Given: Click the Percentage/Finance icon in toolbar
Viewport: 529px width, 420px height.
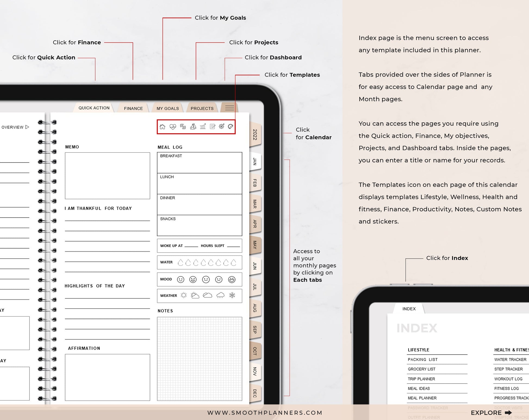Looking at the screenshot, I should (x=193, y=126).
